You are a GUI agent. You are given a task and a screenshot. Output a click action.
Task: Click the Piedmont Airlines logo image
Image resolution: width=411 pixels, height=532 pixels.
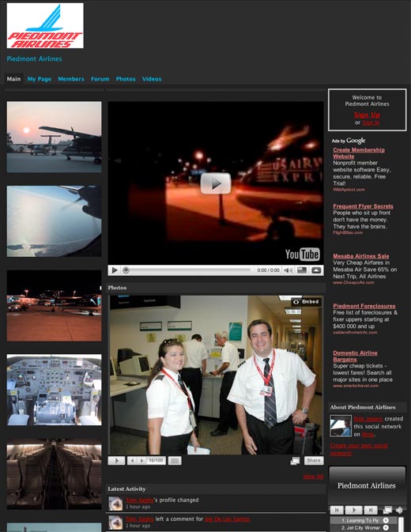(x=45, y=26)
